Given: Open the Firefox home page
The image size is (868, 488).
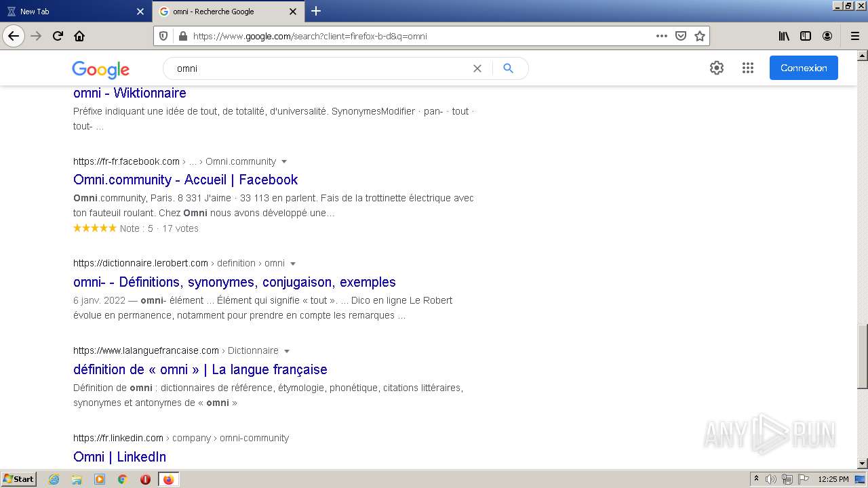Looking at the screenshot, I should coord(79,36).
